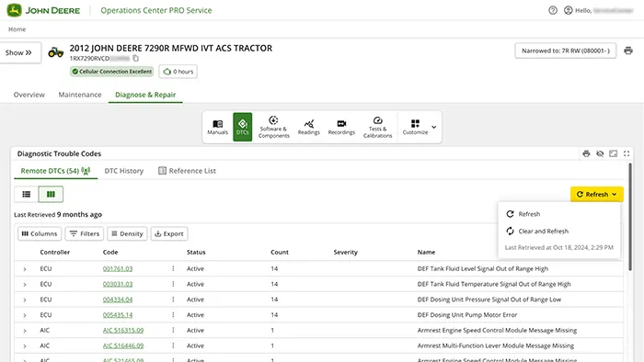Open code link 004334.04
Viewport: 644px width, 362px height.
(x=118, y=300)
